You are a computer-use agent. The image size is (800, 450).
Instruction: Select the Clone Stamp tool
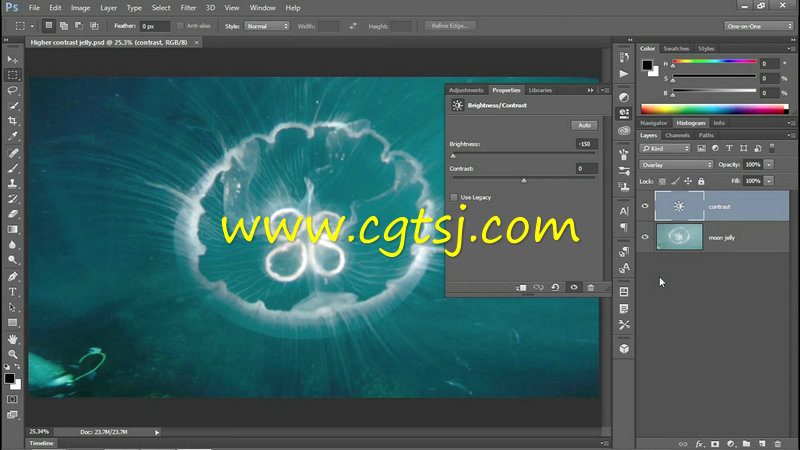[12, 183]
